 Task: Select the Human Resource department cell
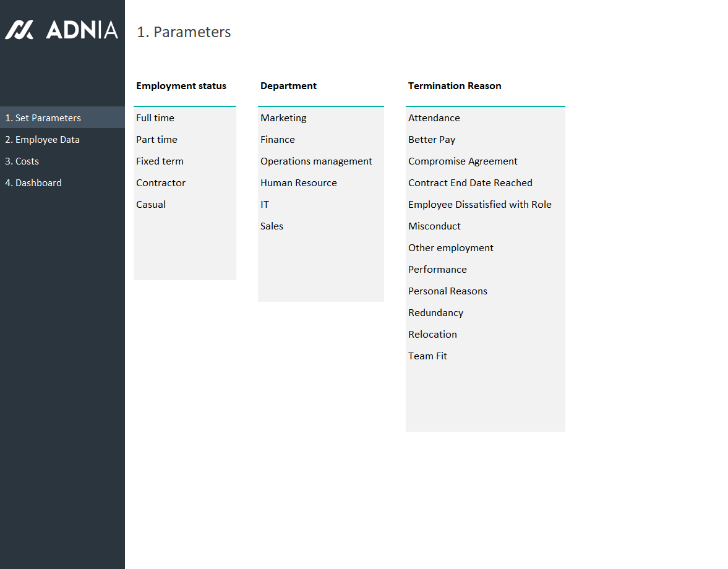pyautogui.click(x=299, y=182)
